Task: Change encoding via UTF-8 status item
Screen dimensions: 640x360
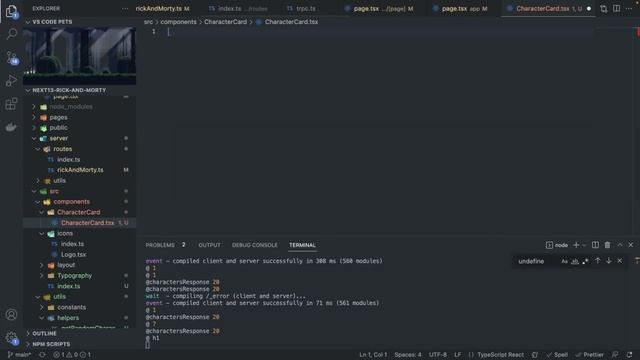Action: (438, 355)
